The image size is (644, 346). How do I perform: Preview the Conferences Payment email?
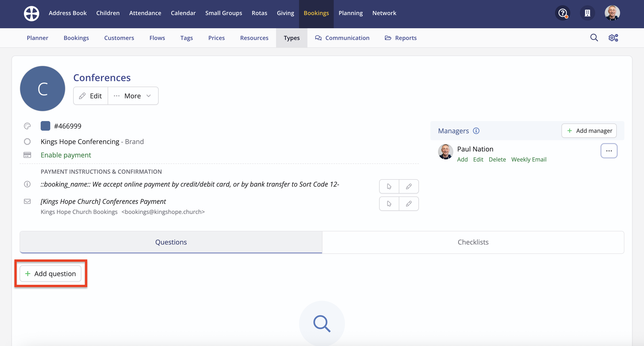(389, 203)
